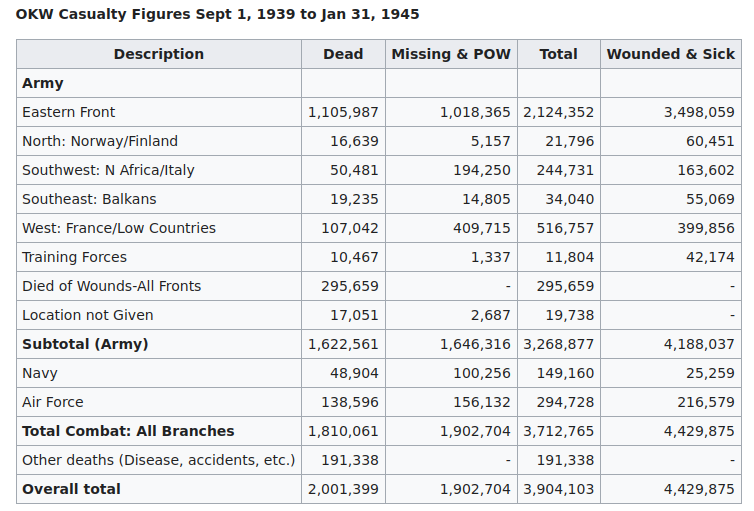This screenshot has height=511, width=754.
Task: Select Died of Wounds-All Fronts label
Action: click(x=111, y=286)
